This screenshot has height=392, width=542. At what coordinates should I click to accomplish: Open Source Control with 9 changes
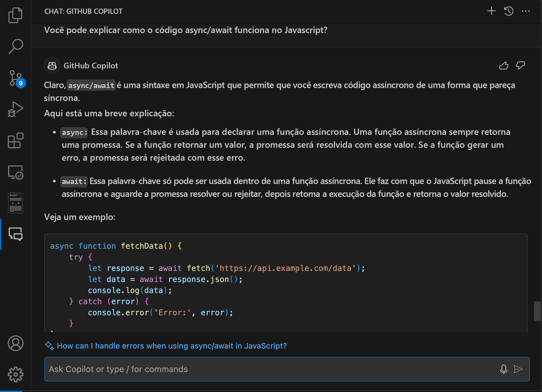click(x=15, y=78)
